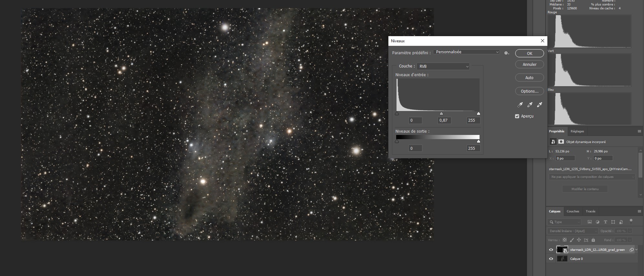Click the output black level slider handle
This screenshot has height=276, width=644.
tap(397, 141)
